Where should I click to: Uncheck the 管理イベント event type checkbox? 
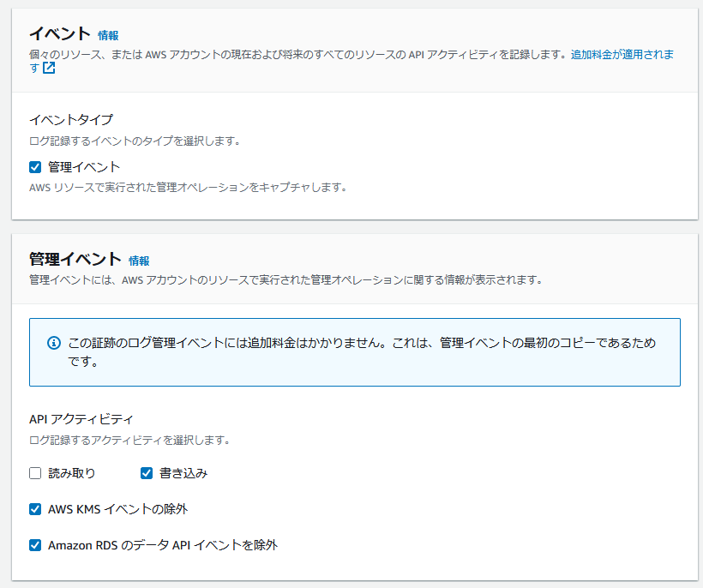click(x=35, y=167)
